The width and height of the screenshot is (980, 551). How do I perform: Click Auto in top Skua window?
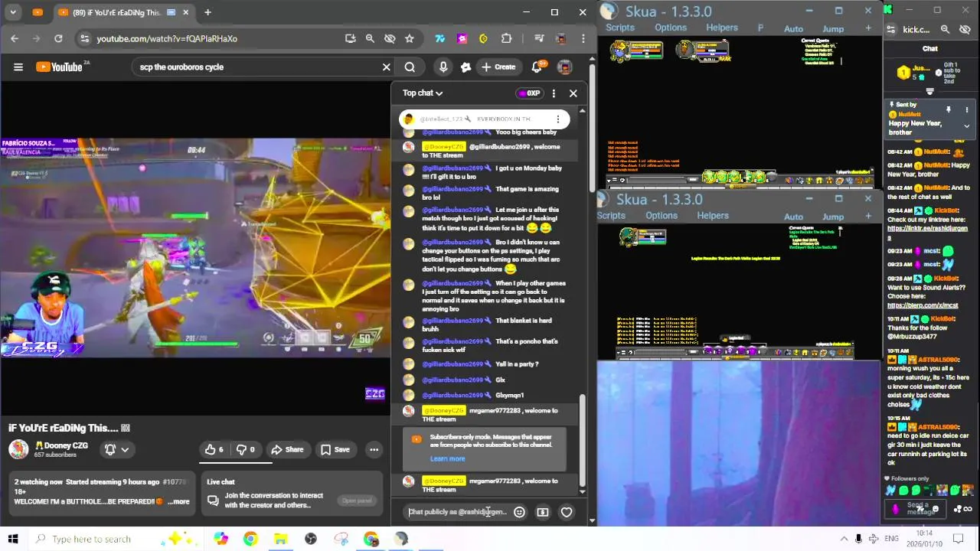(x=794, y=29)
